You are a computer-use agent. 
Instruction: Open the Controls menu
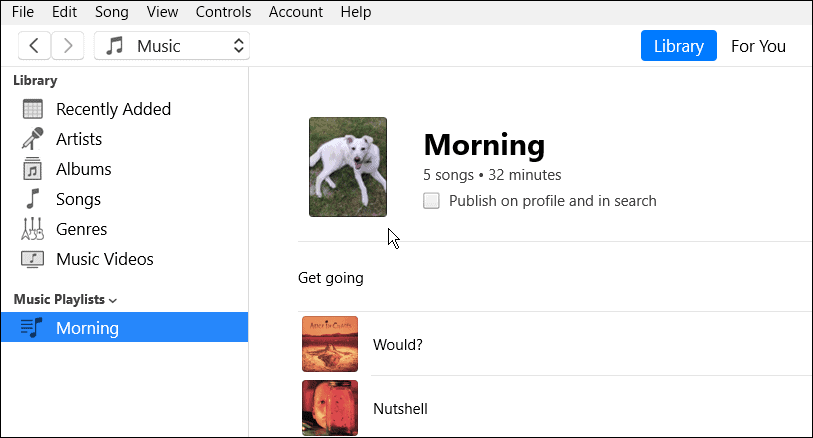[224, 12]
